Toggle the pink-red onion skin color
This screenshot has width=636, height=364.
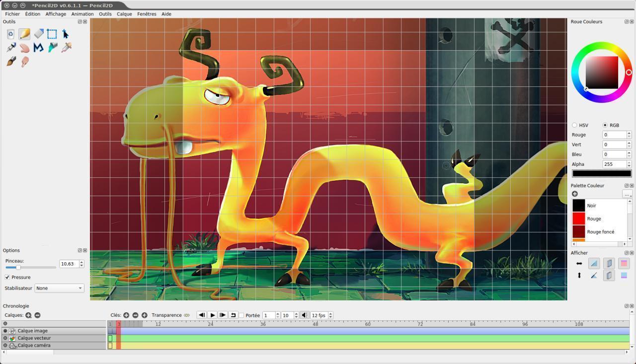coord(624,264)
